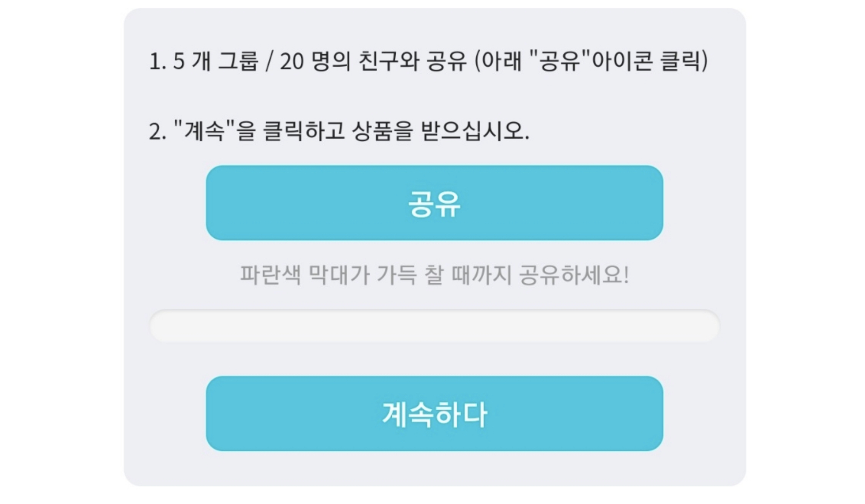The image size is (865, 504).
Task: Click the "클릭하고" word in step 2
Action: 304,131
